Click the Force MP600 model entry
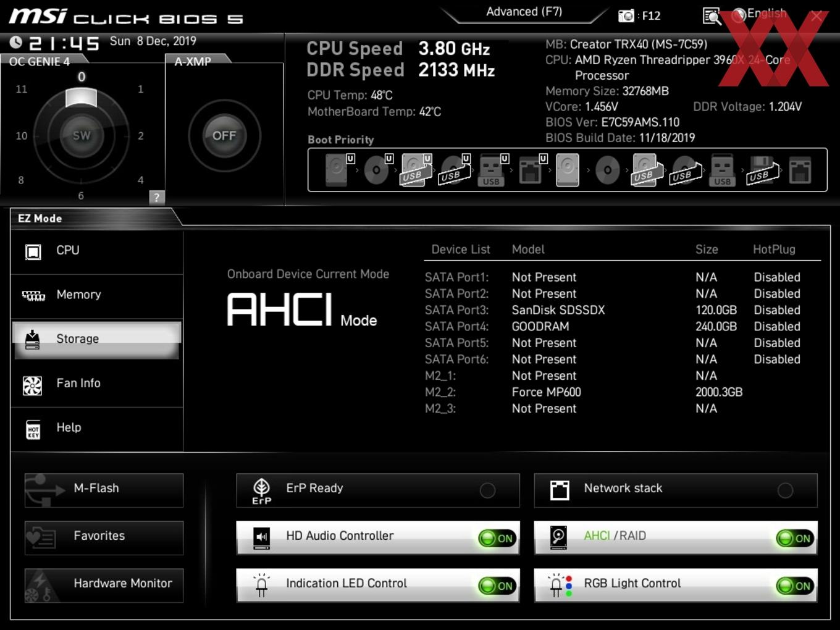 click(x=547, y=392)
